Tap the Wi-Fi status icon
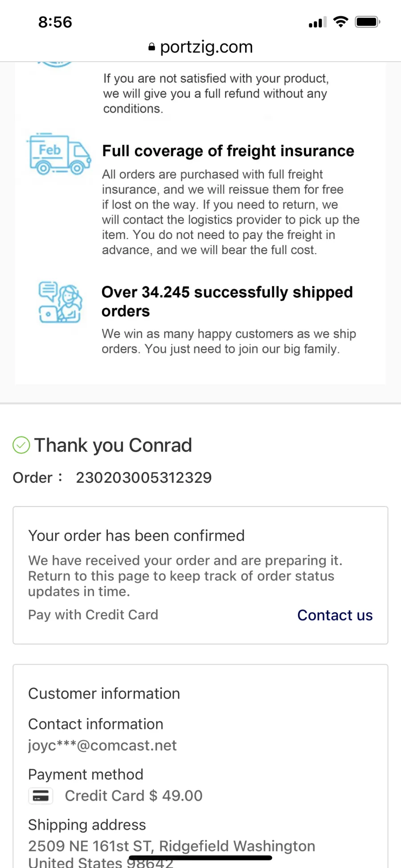Image resolution: width=401 pixels, height=868 pixels. (341, 22)
